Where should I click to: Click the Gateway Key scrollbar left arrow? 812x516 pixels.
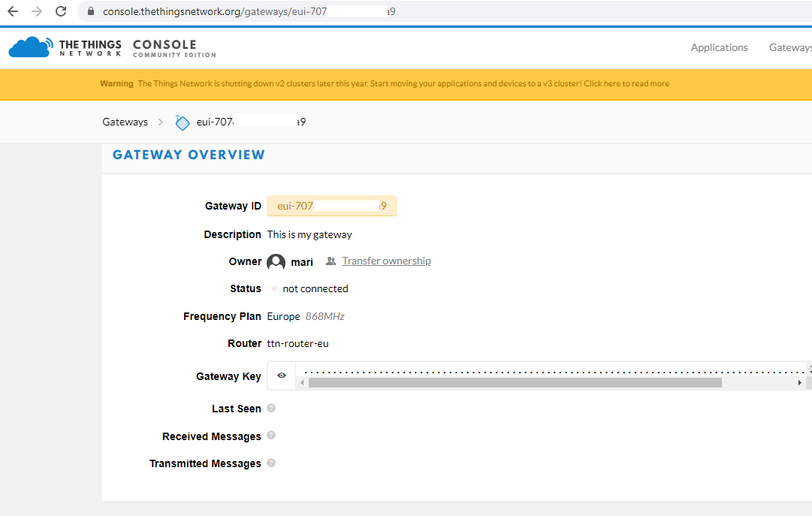302,383
